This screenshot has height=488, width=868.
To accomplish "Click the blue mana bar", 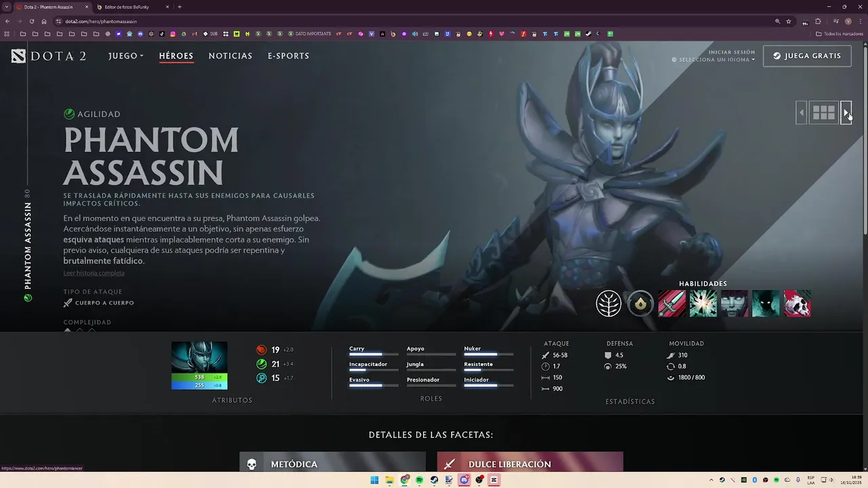I will tap(199, 385).
